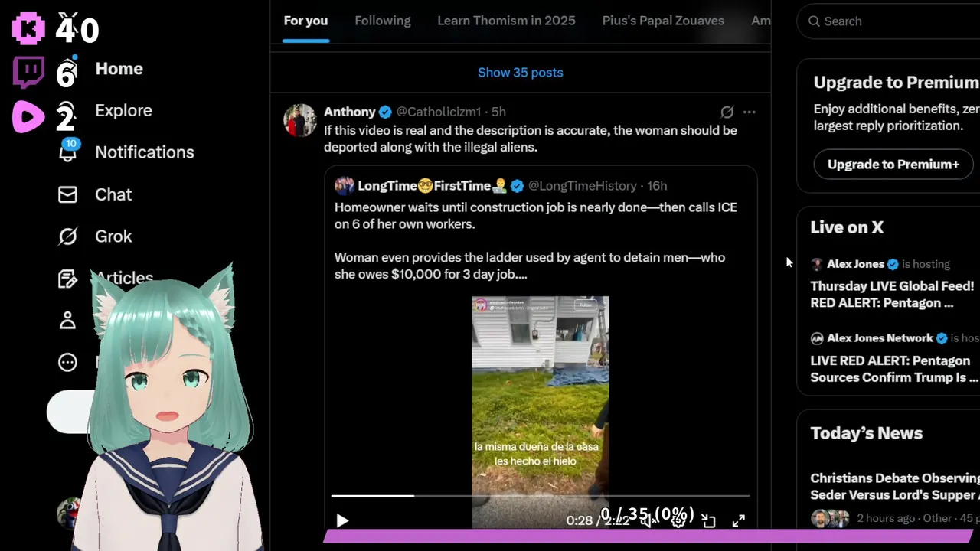Open Alex Jones Network LIVE RED ALERT stream
The width and height of the screenshot is (980, 551).
pyautogui.click(x=894, y=369)
